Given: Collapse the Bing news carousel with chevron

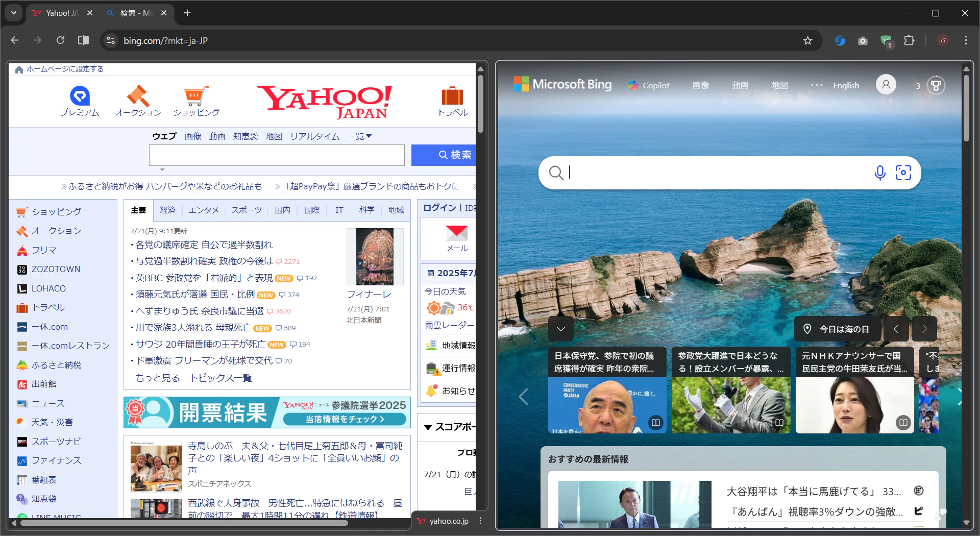Looking at the screenshot, I should click(561, 329).
